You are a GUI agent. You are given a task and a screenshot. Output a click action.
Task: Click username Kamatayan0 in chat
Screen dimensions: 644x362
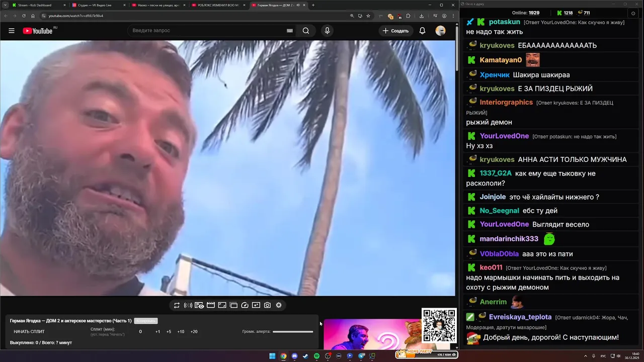[x=501, y=60]
